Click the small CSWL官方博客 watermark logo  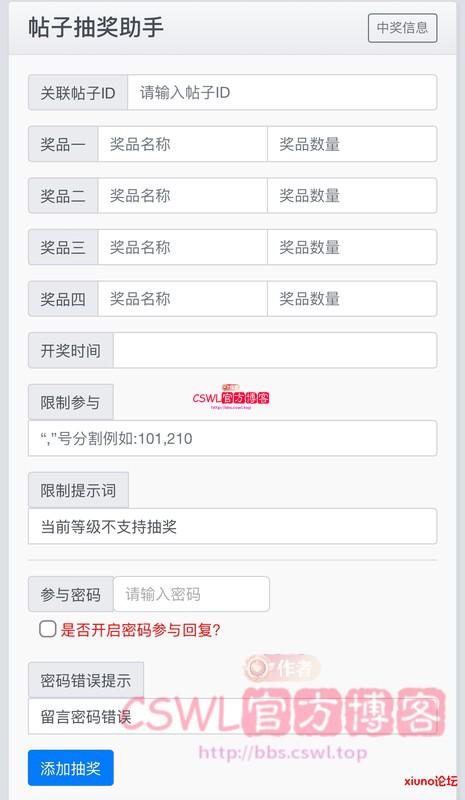pos(231,397)
